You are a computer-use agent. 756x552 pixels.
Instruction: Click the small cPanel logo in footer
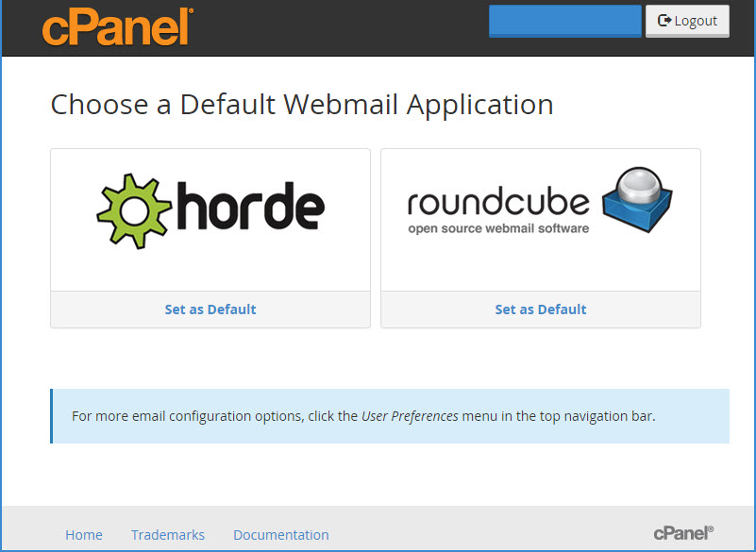coord(683,533)
